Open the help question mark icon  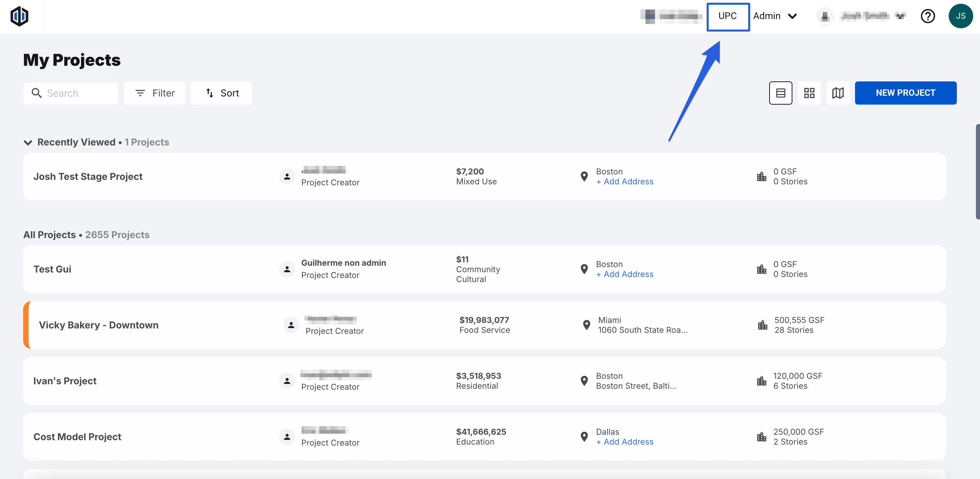coord(928,16)
